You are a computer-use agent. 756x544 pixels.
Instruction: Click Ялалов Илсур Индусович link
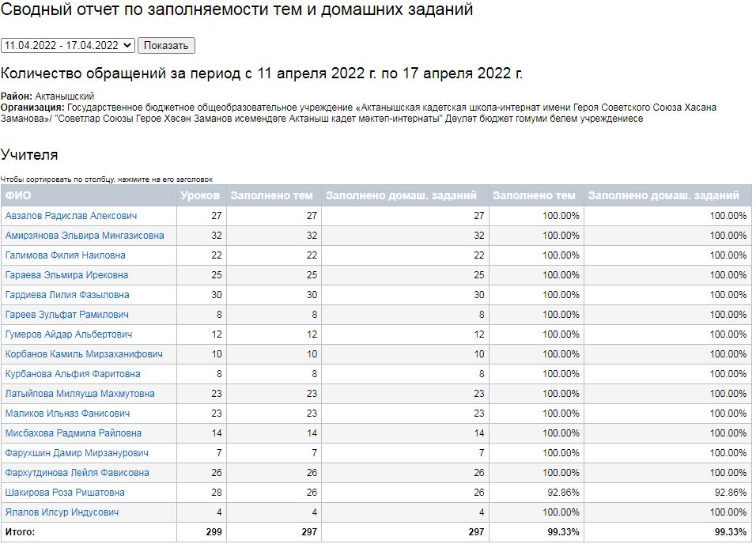point(62,512)
